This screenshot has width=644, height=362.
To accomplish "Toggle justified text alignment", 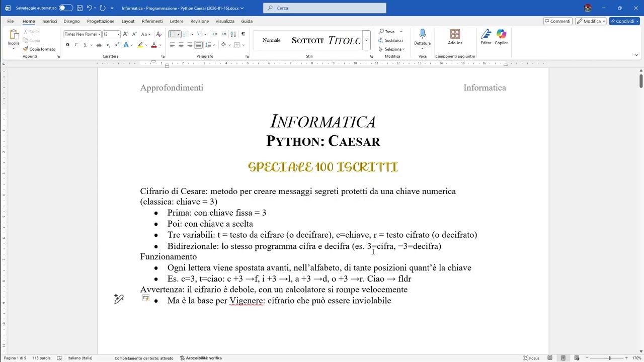I will pyautogui.click(x=198, y=45).
